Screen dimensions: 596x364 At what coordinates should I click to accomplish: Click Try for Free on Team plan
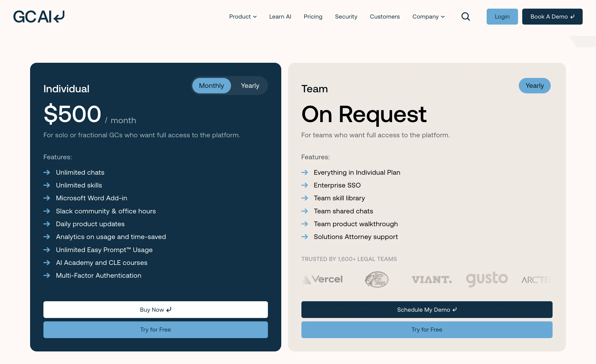(427, 330)
